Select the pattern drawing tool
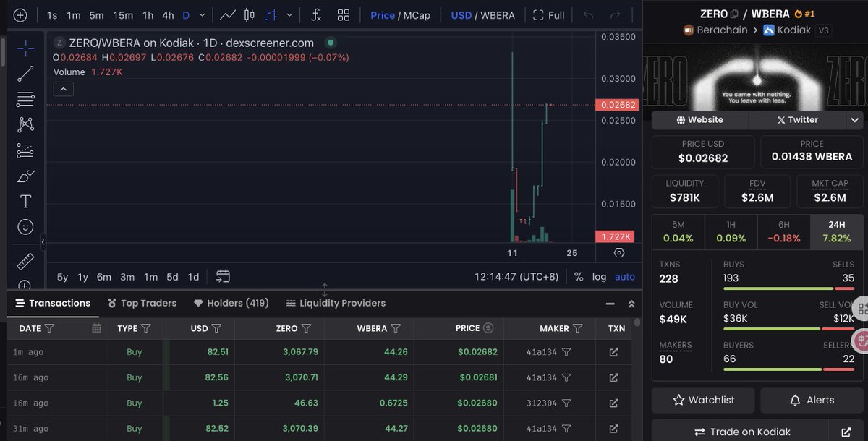 point(25,124)
